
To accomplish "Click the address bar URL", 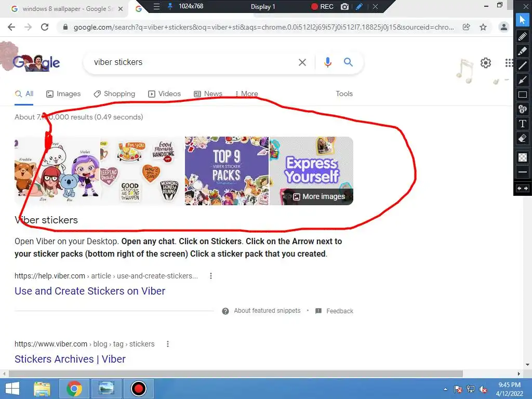I will point(263,27).
